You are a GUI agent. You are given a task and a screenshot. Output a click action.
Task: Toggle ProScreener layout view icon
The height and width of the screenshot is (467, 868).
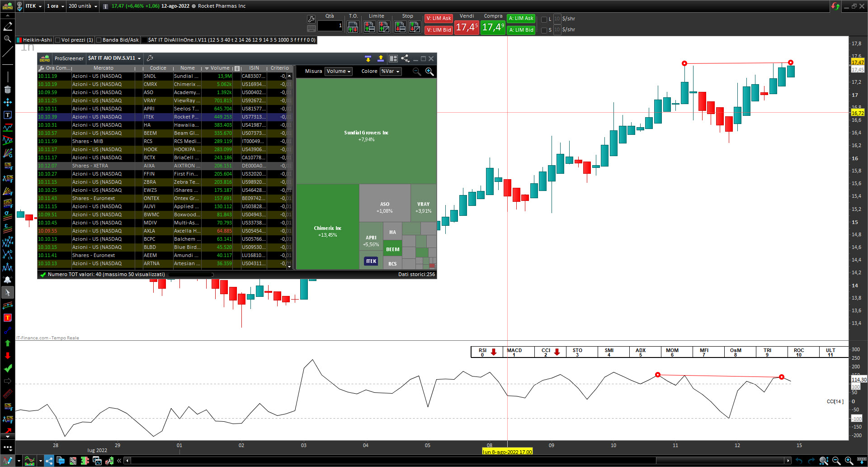point(393,58)
